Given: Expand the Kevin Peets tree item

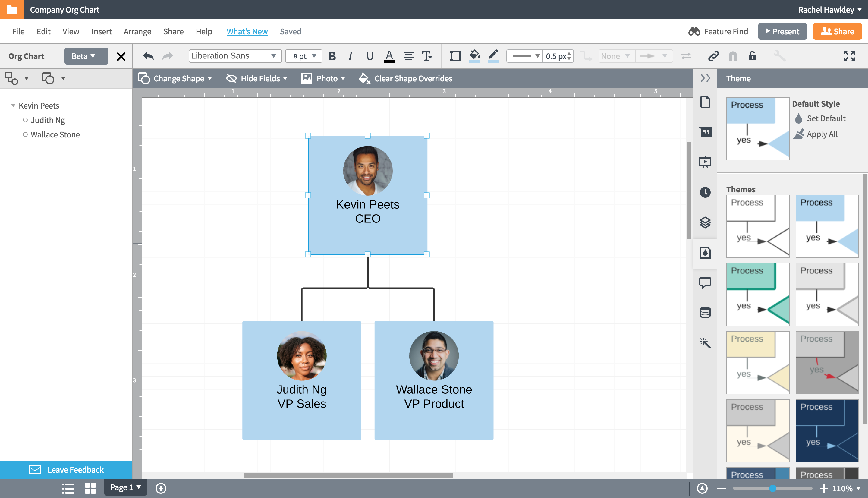Looking at the screenshot, I should (x=12, y=105).
